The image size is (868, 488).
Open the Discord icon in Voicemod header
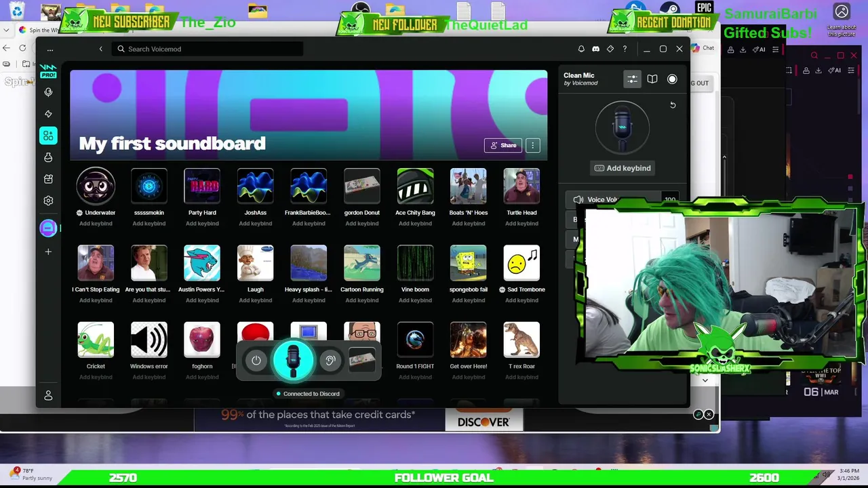pyautogui.click(x=595, y=49)
